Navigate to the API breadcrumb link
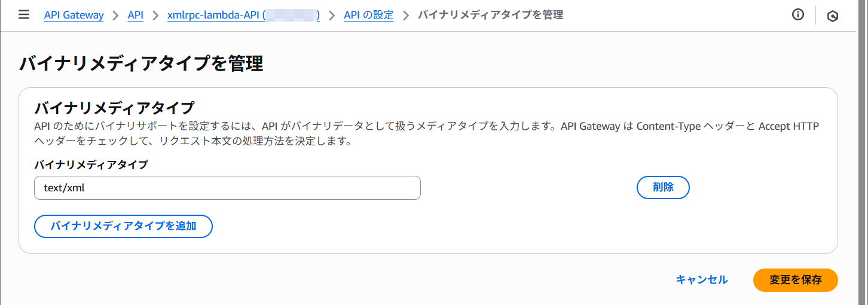868x305 pixels. [x=135, y=15]
